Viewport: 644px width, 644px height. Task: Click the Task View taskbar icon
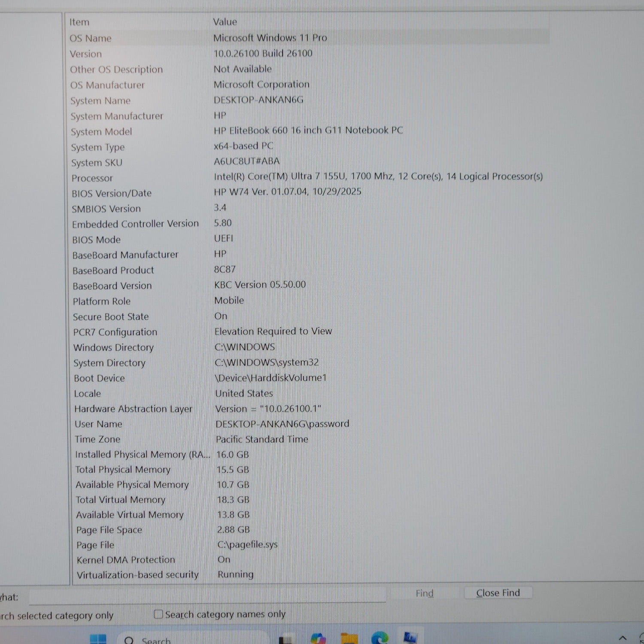286,640
